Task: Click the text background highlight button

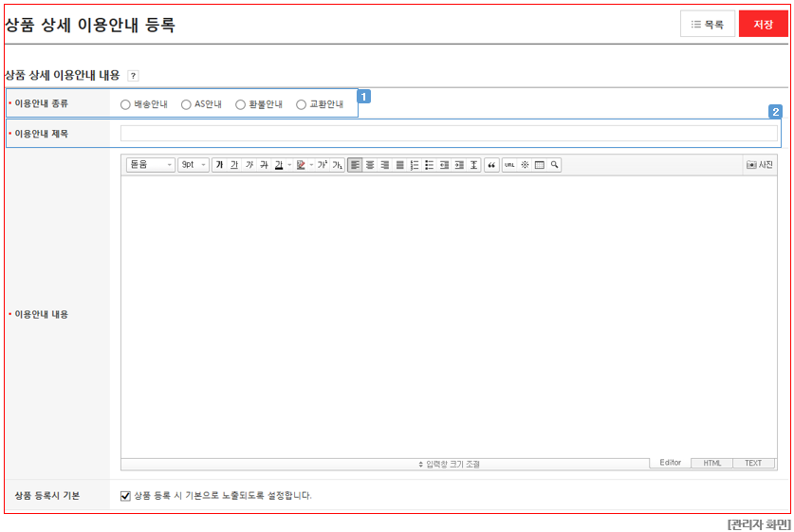Action: tap(301, 165)
